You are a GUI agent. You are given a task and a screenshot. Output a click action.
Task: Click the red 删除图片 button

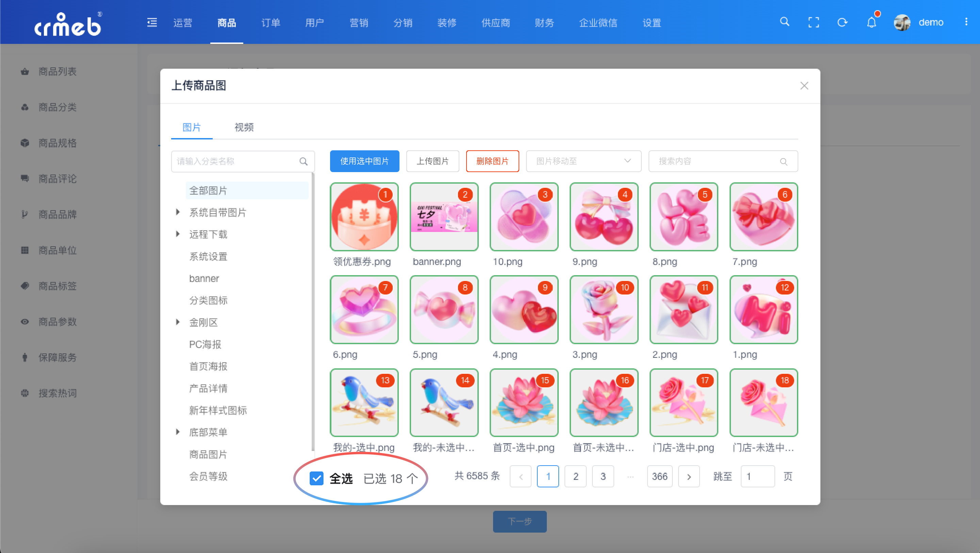point(492,161)
